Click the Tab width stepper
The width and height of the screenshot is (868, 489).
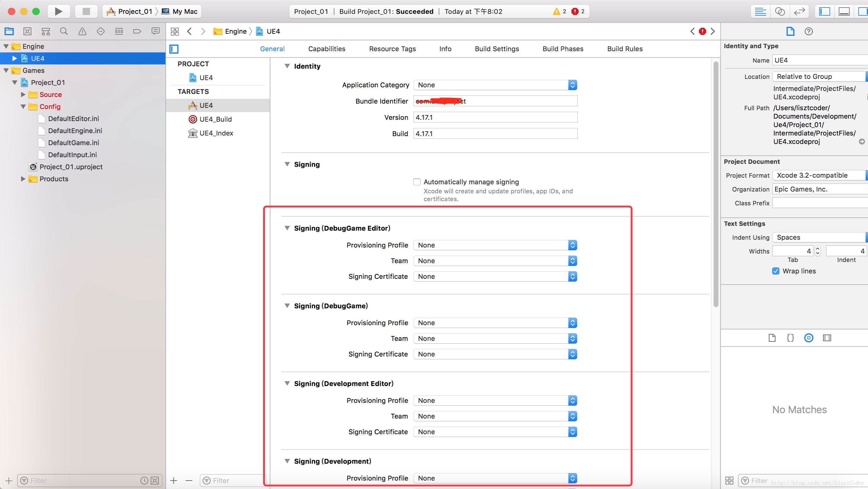point(817,251)
